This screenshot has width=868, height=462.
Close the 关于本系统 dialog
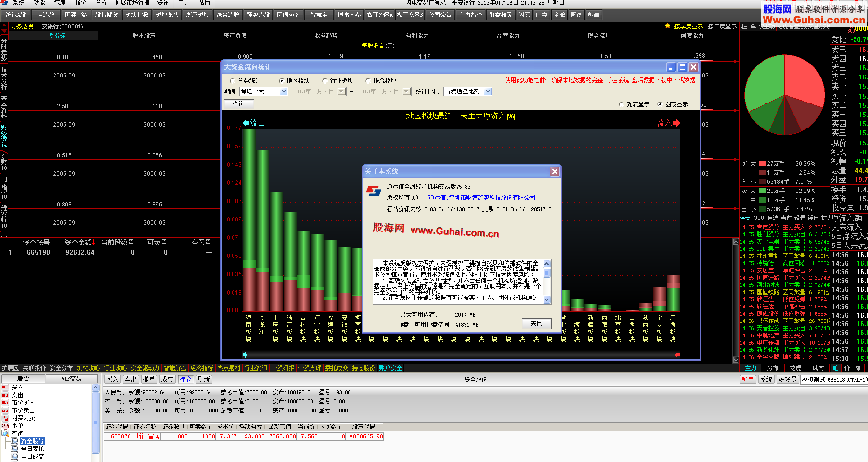[x=555, y=171]
